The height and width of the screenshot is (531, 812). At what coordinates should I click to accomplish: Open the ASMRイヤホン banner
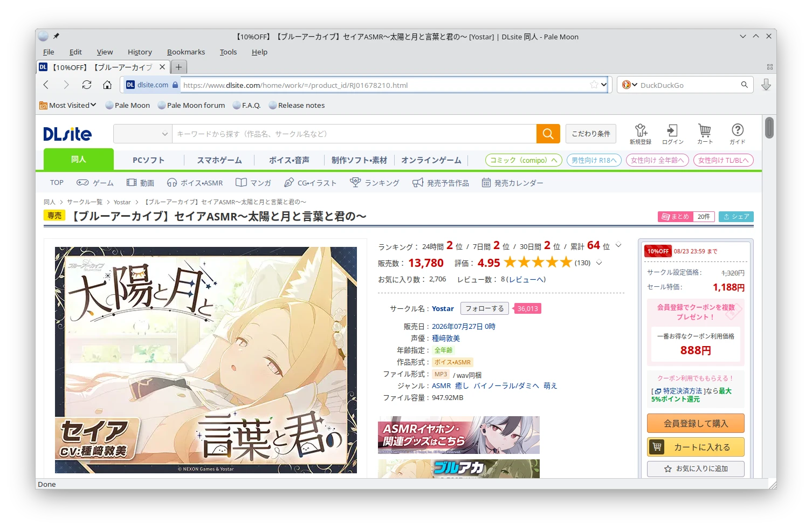coord(459,435)
